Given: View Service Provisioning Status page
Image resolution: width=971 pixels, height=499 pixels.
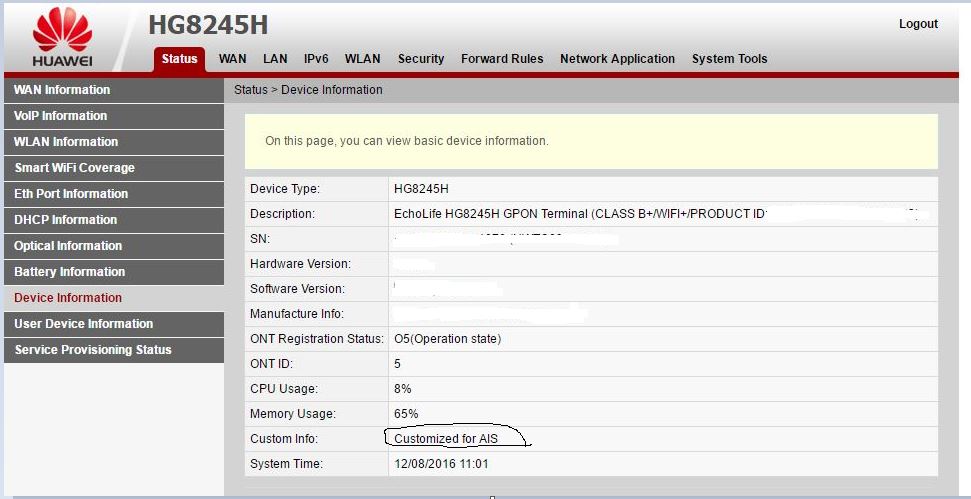Looking at the screenshot, I should click(114, 350).
